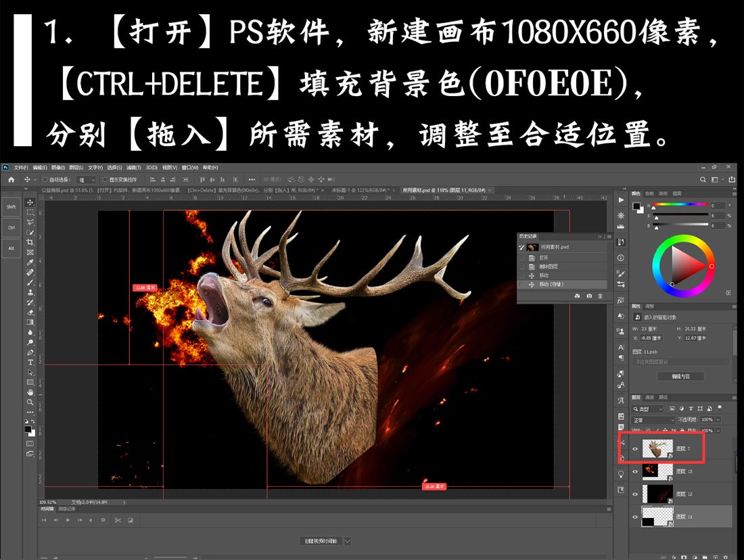Collapse the History panel with double arrows
Viewport: 744px width, 560px height.
pyautogui.click(x=600, y=236)
